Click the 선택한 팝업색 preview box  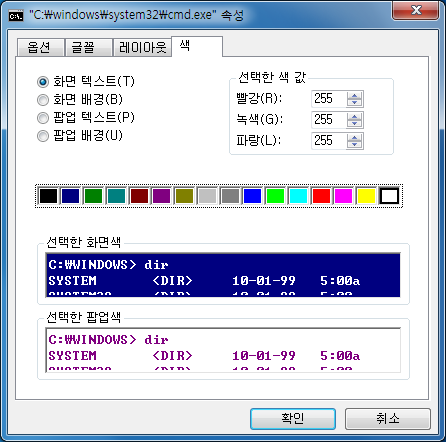223,350
